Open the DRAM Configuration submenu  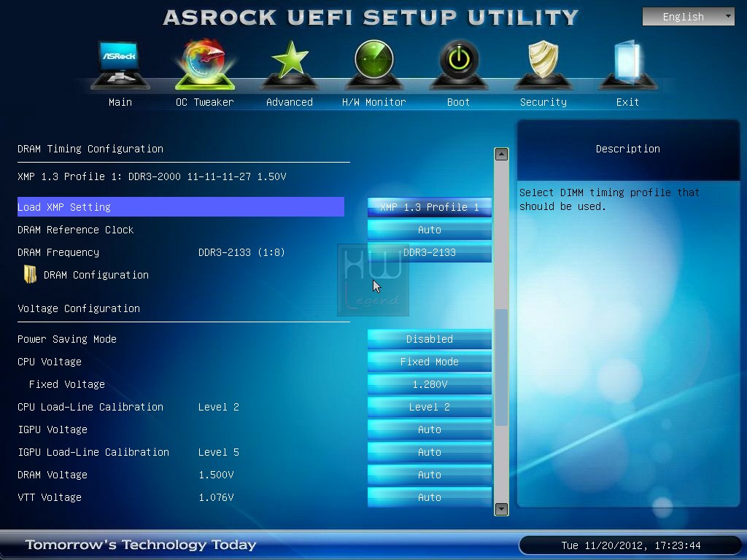pos(96,275)
